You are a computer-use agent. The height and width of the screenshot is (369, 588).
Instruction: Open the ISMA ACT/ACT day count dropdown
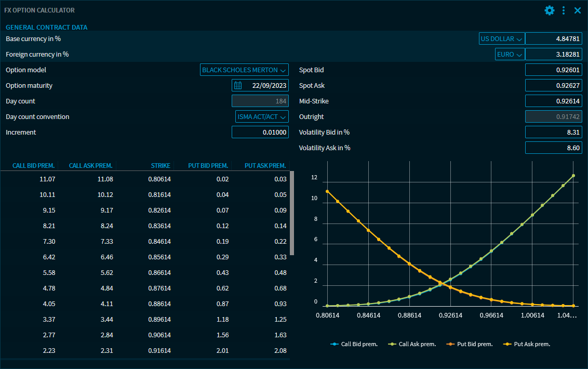pyautogui.click(x=262, y=117)
